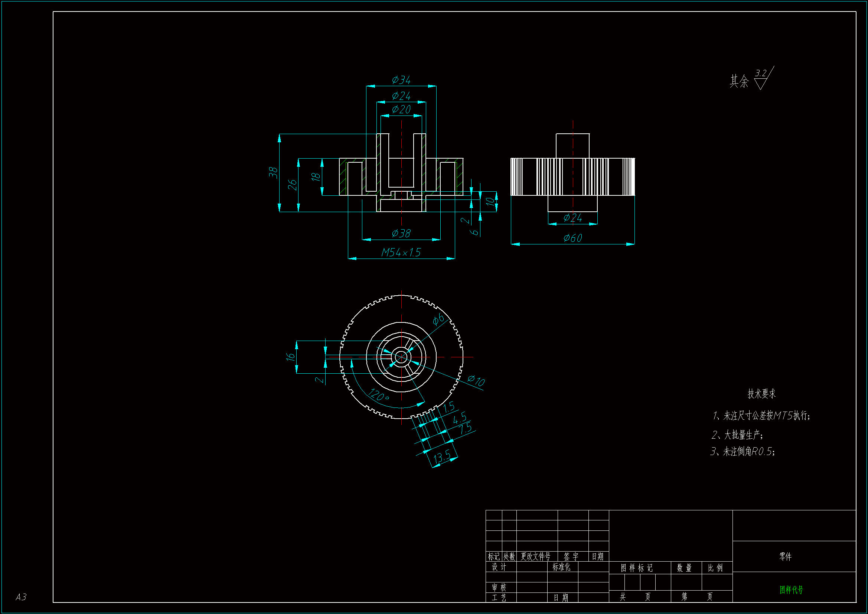Select the 零件 title block cell
Image resolution: width=868 pixels, height=614 pixels.
pos(785,556)
